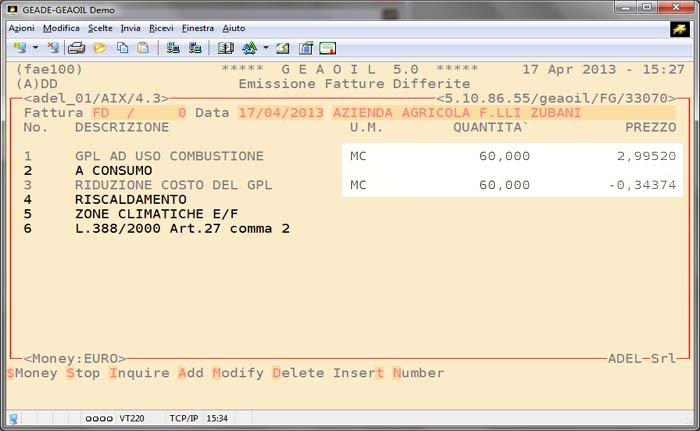Click the open folder toolbar icon

point(99,48)
